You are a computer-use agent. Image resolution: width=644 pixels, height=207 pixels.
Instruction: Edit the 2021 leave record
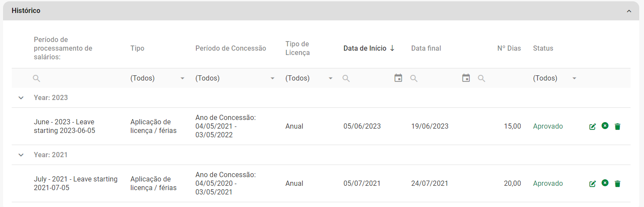click(x=592, y=184)
